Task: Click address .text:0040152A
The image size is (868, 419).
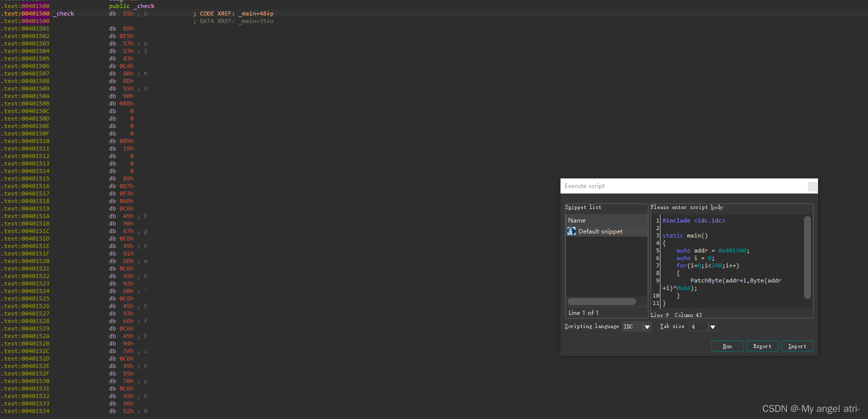Action: tap(25, 336)
